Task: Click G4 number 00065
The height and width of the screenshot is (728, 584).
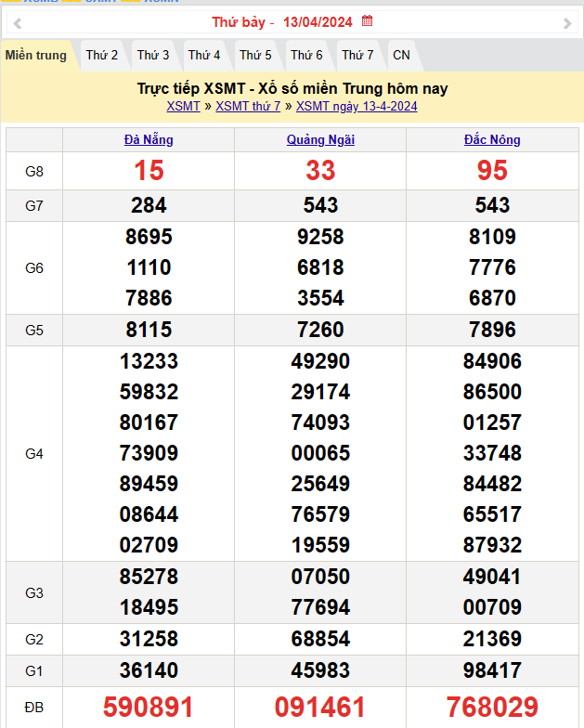Action: [x=320, y=453]
